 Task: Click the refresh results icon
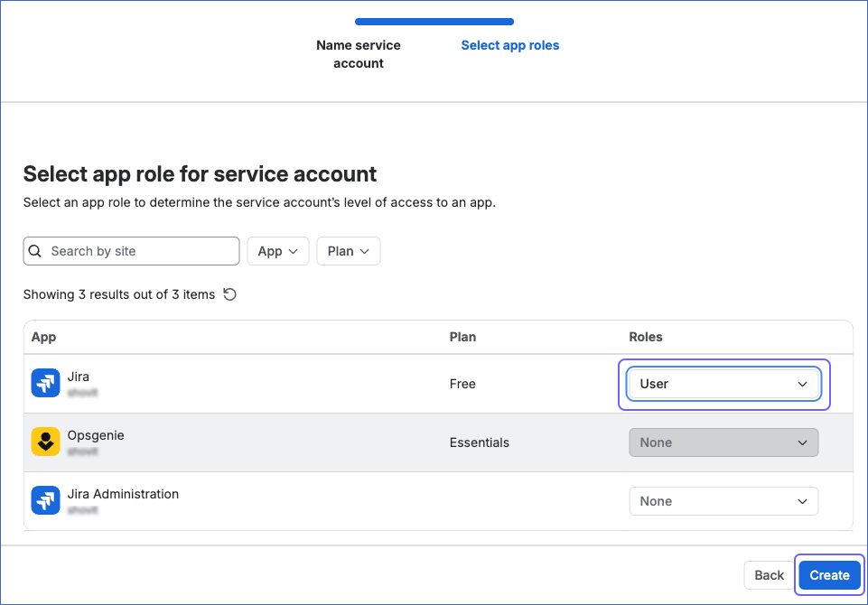229,294
